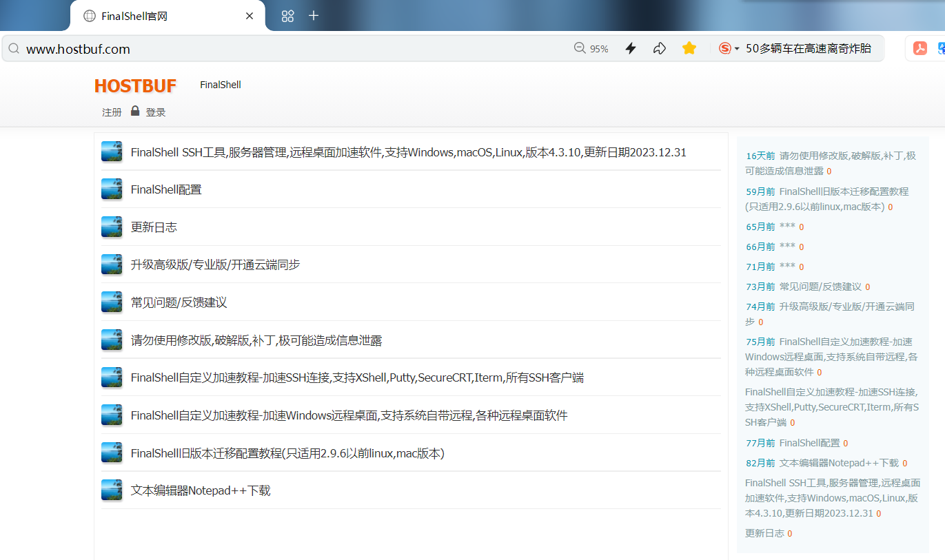This screenshot has width=945, height=560.
Task: Click the globe icon on FinalShell官网 tab
Action: click(90, 16)
